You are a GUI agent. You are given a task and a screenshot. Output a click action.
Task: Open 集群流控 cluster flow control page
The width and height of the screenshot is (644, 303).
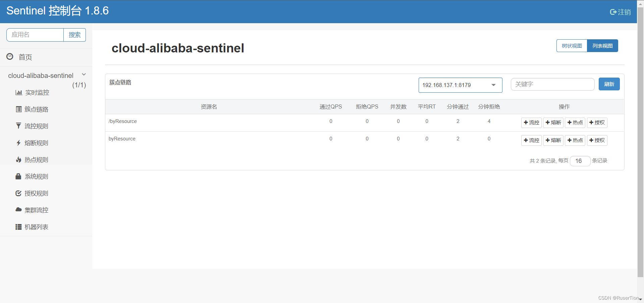tap(37, 210)
